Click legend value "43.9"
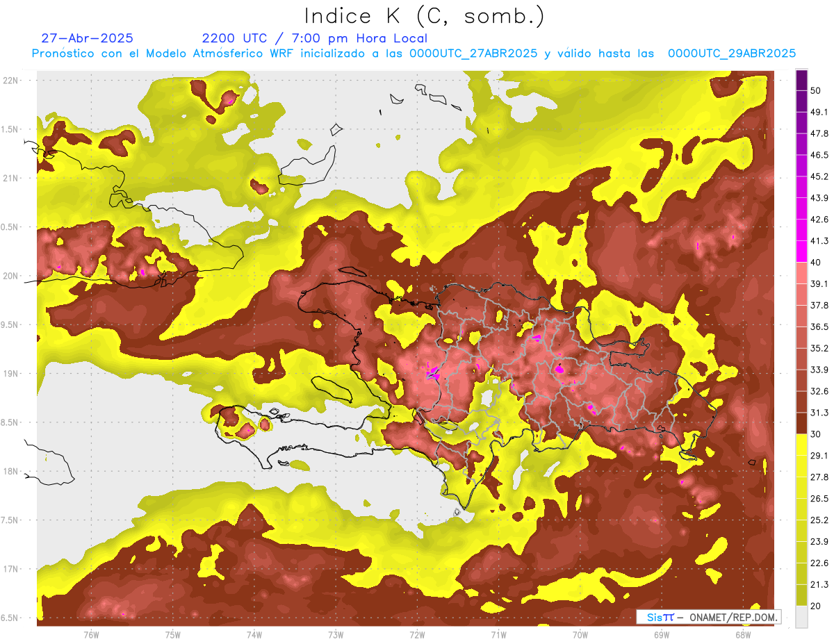 coord(819,198)
